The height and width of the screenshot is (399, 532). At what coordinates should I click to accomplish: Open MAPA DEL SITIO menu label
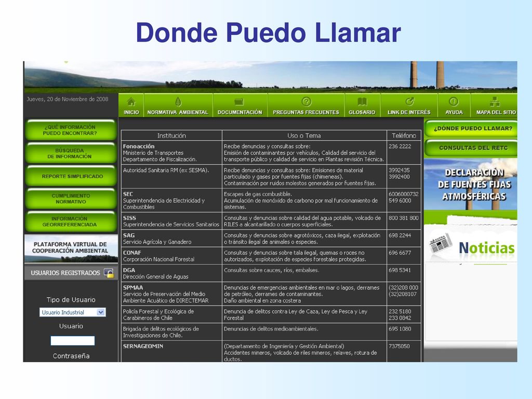pyautogui.click(x=496, y=112)
